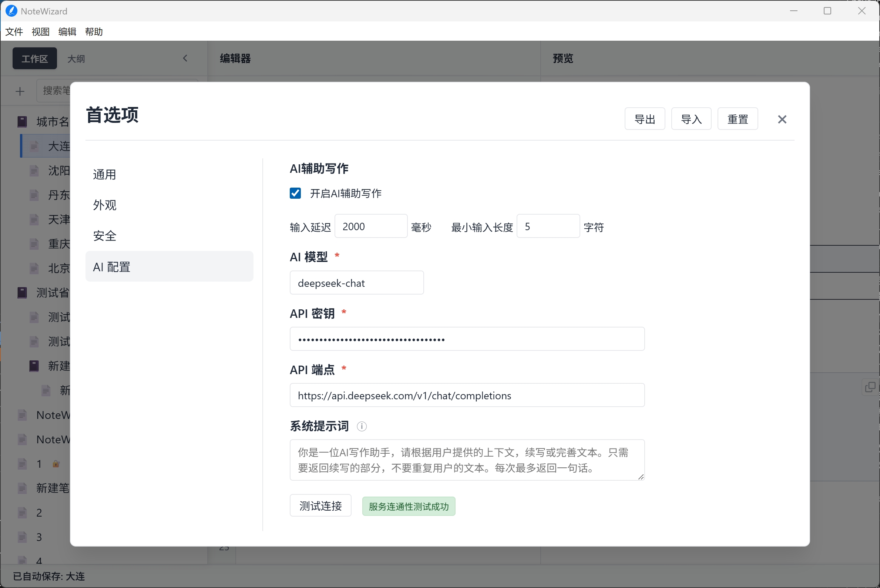Click the document icon of note 重庆
Image resolution: width=880 pixels, height=588 pixels.
tap(34, 244)
